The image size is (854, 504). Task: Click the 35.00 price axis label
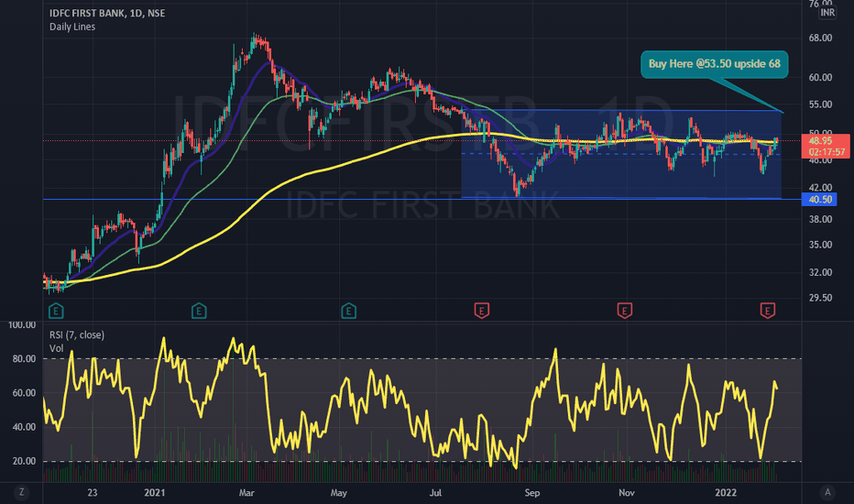tap(820, 246)
